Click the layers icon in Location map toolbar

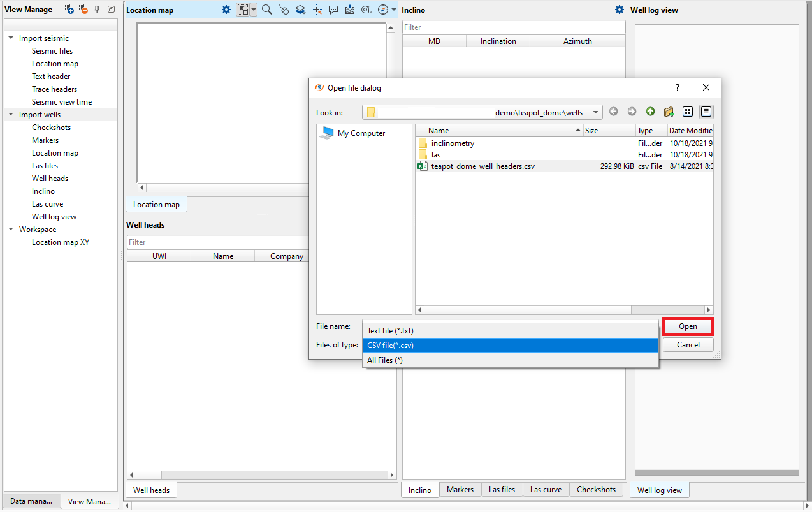300,10
